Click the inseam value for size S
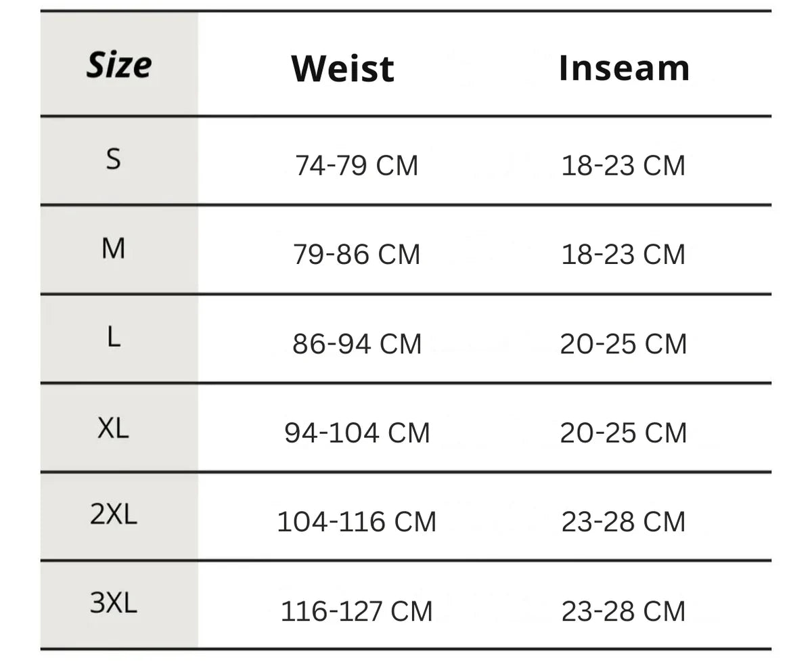812x662 pixels. pos(623,166)
